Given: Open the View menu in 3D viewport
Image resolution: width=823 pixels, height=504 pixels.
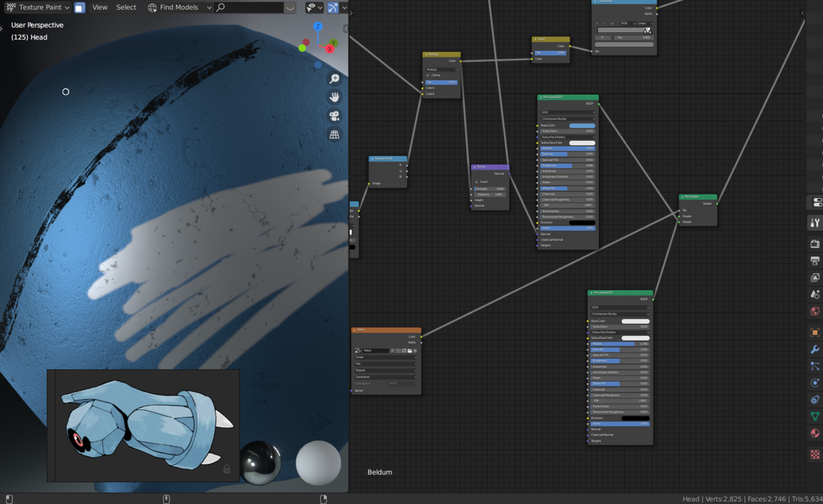Looking at the screenshot, I should pyautogui.click(x=100, y=8).
